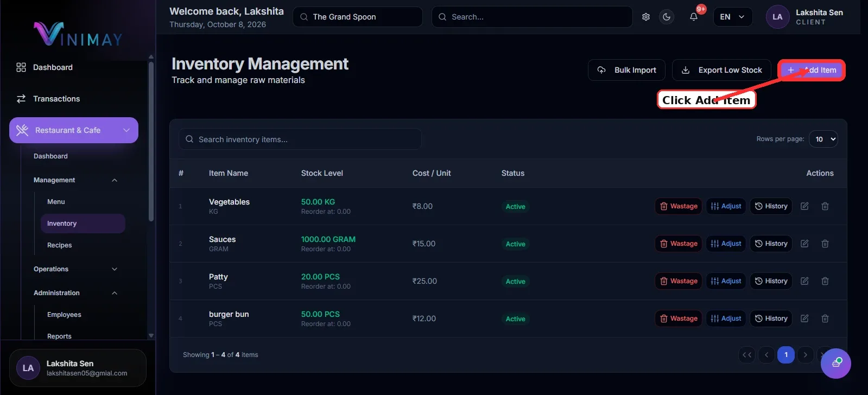View History for Patty
Image resolution: width=868 pixels, height=395 pixels.
pos(771,281)
